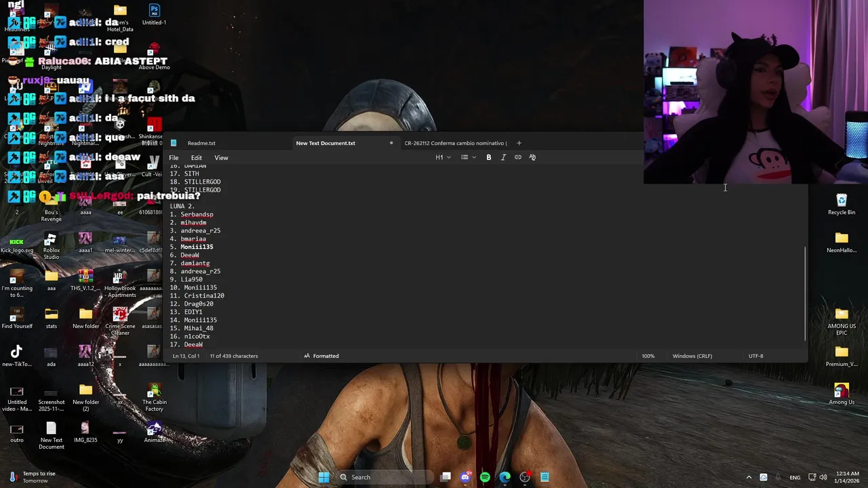Open the Edit menu
This screenshot has height=488, width=868.
196,158
